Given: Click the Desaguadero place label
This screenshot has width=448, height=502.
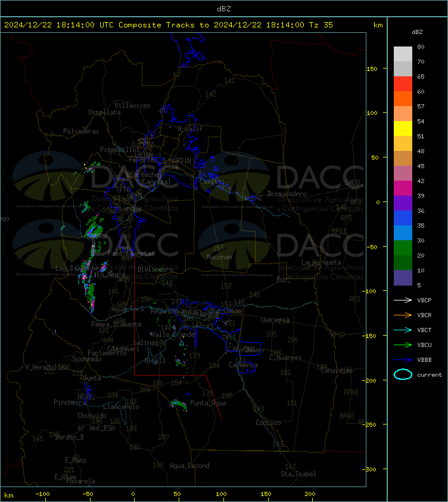Looking at the screenshot, I should tap(287, 194).
